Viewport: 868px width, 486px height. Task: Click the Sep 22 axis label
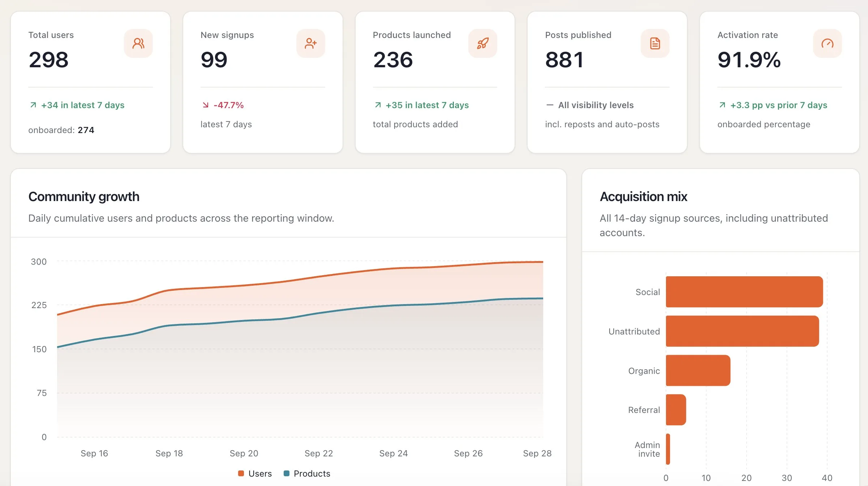click(x=319, y=453)
